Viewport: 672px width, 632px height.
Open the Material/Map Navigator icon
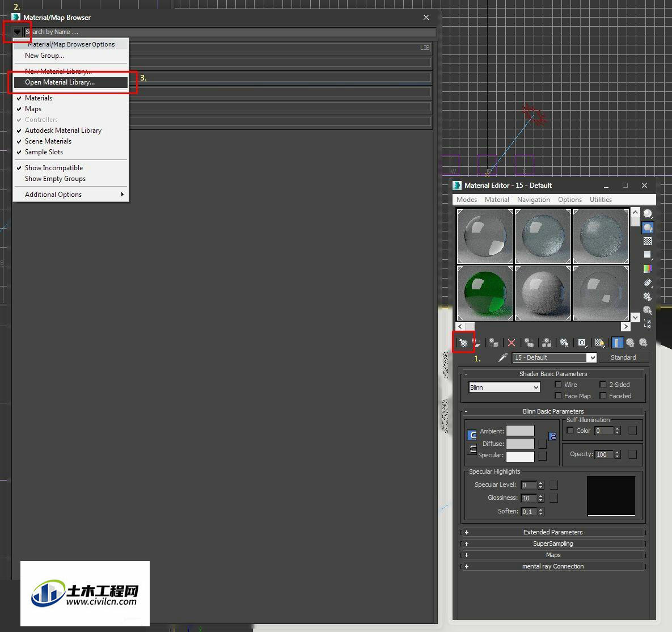pyautogui.click(x=648, y=324)
